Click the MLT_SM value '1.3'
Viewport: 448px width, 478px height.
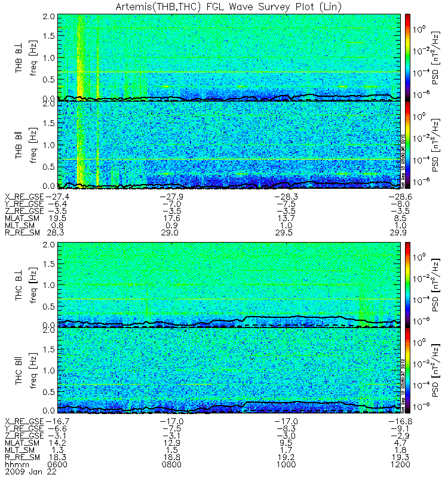[x=57, y=451]
